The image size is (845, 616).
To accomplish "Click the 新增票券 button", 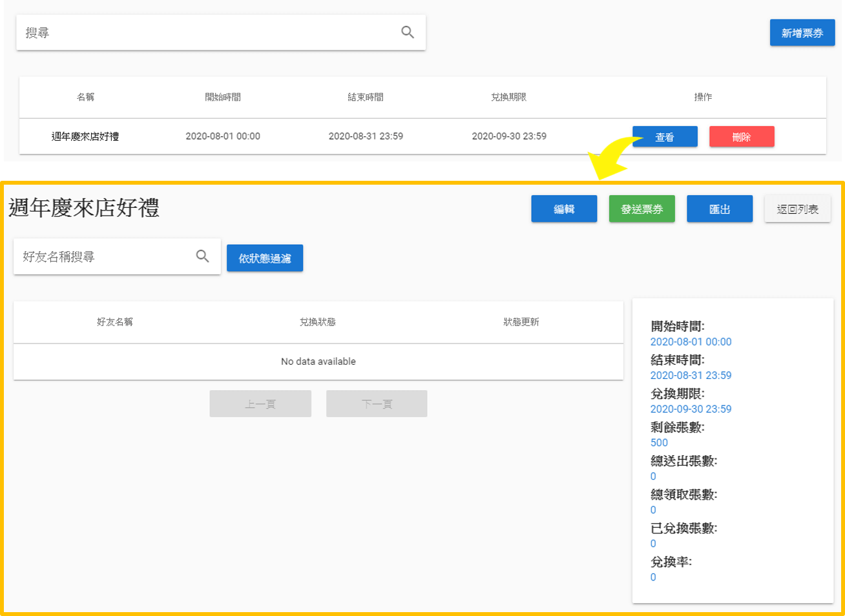I will click(802, 33).
